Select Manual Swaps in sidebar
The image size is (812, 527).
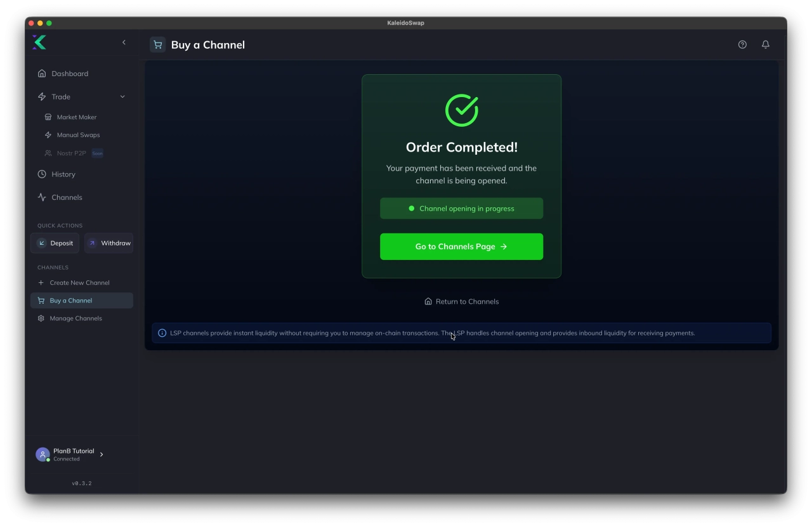(78, 135)
